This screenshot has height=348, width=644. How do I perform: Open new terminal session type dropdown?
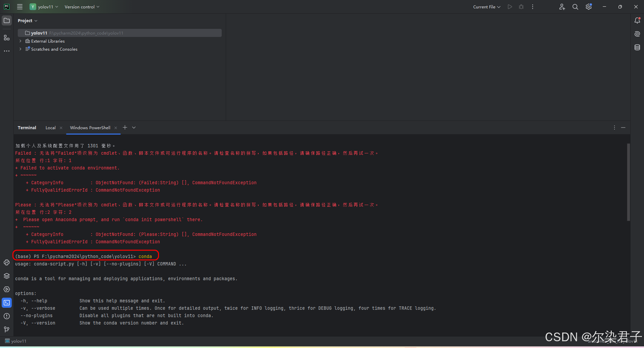[134, 128]
